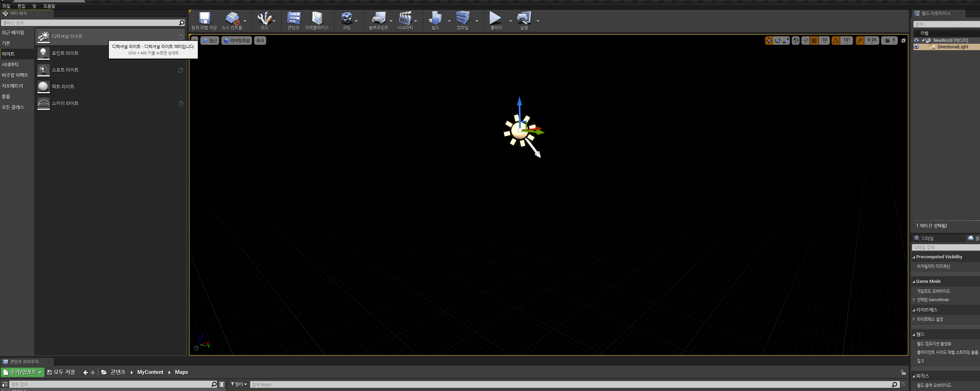This screenshot has height=391, width=980.
Task: Open the grid snap size 10 dropdown
Action: coord(824,41)
